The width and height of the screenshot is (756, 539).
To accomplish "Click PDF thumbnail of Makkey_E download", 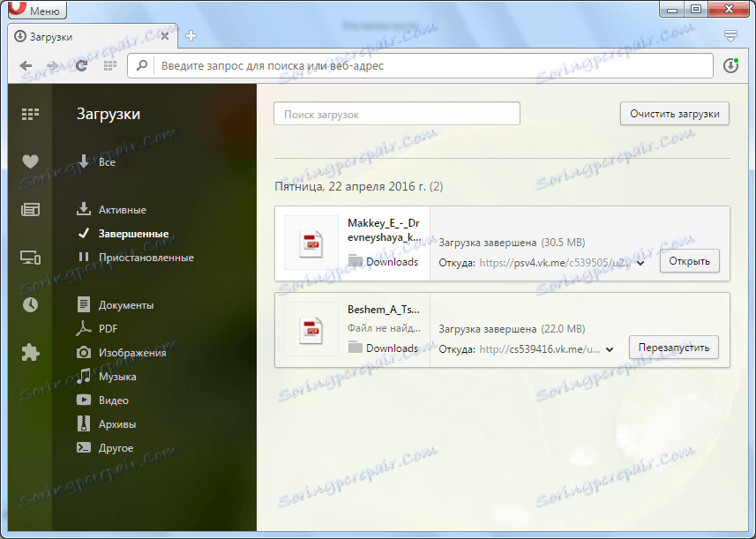I will 311,243.
